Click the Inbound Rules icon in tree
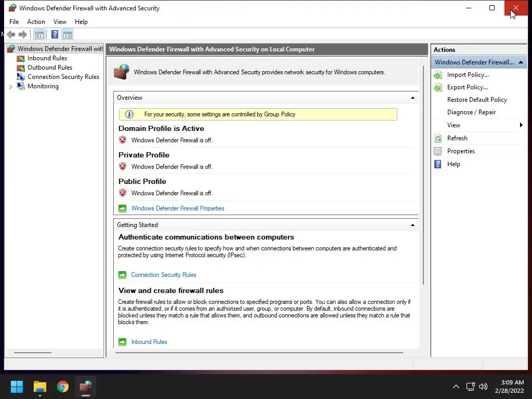The image size is (532, 399). (21, 58)
